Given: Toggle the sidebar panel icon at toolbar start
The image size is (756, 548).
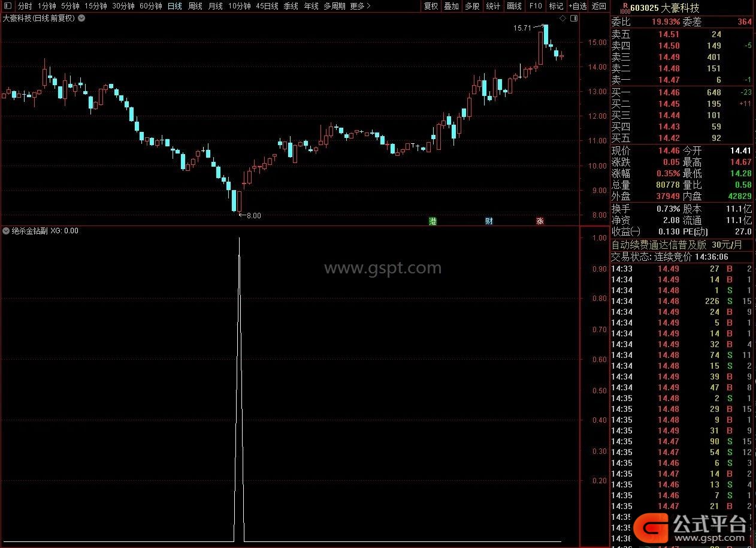Looking at the screenshot, I should 7,6.
